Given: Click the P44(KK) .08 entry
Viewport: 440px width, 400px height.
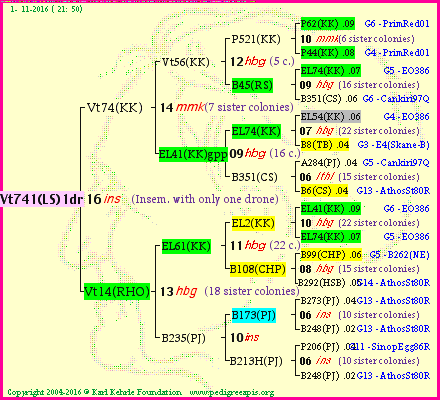Looking at the screenshot, I should pyautogui.click(x=328, y=53).
